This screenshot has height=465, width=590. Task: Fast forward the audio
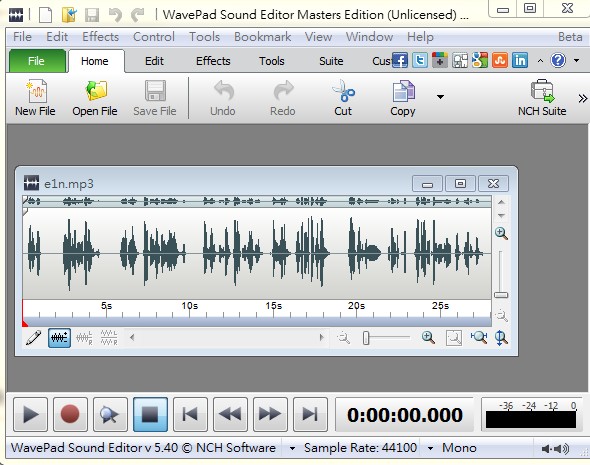(271, 414)
